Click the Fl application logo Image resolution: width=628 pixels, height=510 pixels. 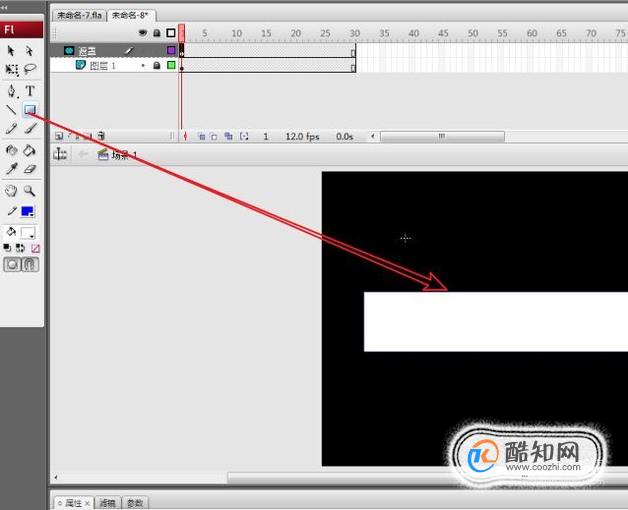(22, 30)
